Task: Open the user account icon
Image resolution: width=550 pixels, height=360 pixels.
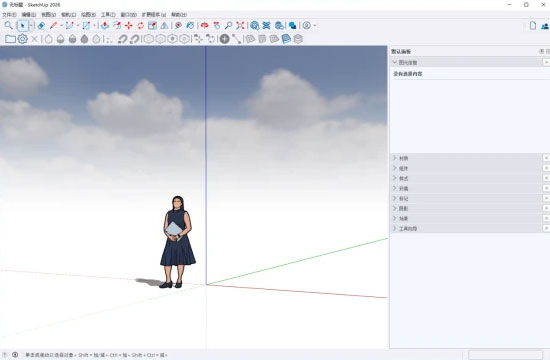Action: coord(307,26)
